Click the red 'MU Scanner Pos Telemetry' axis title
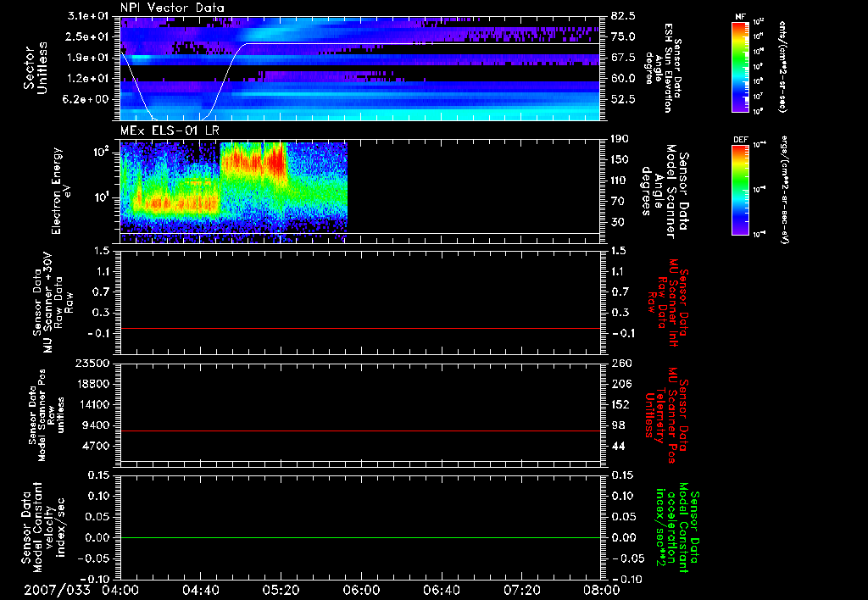This screenshot has height=600, width=868. coord(666,415)
